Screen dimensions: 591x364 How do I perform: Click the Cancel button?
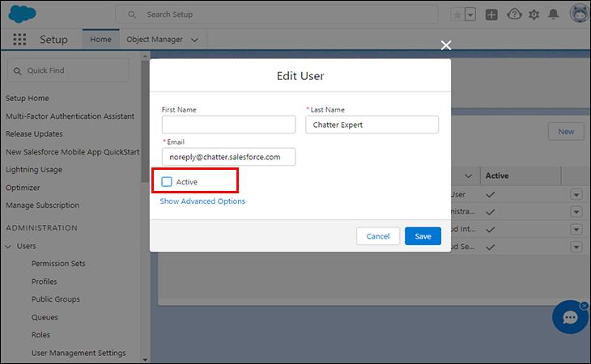coord(378,236)
